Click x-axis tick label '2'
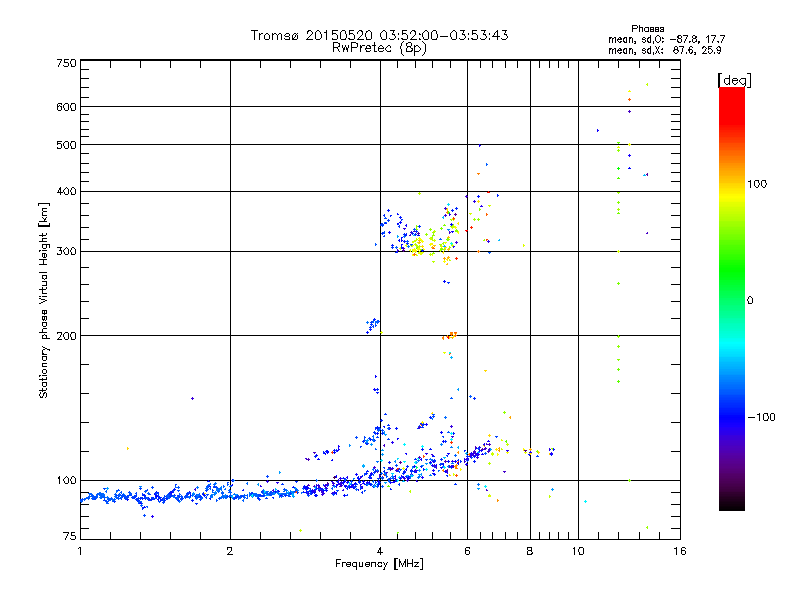The height and width of the screenshot is (600, 800). [230, 551]
